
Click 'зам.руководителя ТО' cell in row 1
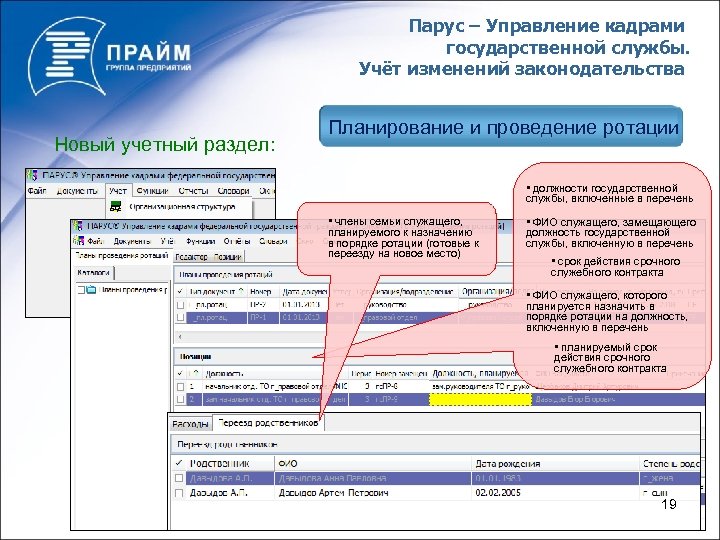pos(480,387)
